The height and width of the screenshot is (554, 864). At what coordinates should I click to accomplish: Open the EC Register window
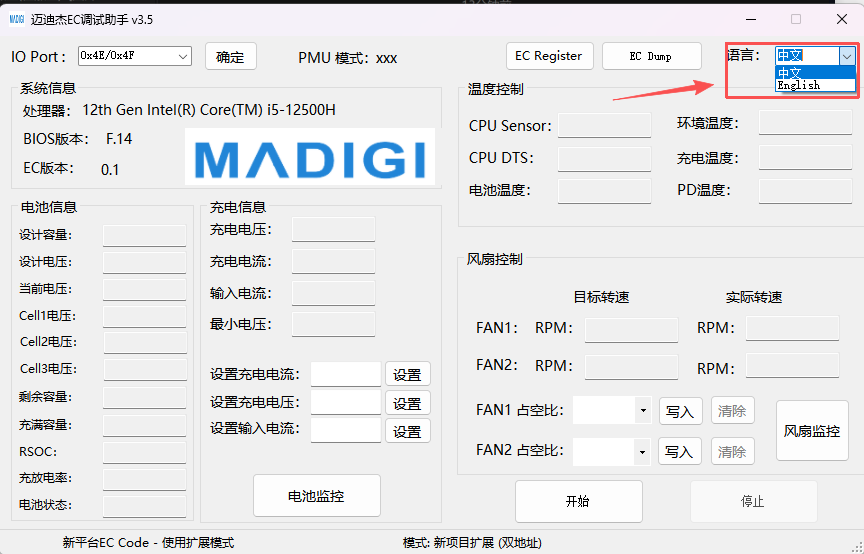click(549, 56)
